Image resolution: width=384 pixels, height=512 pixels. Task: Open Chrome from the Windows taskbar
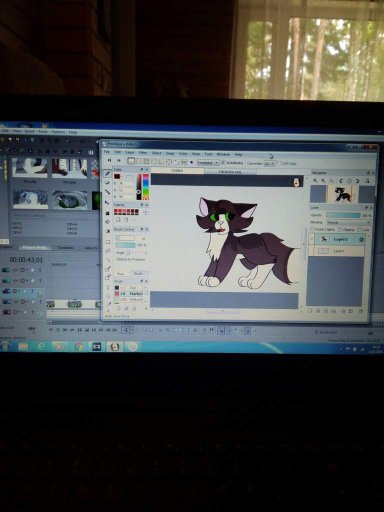click(78, 347)
